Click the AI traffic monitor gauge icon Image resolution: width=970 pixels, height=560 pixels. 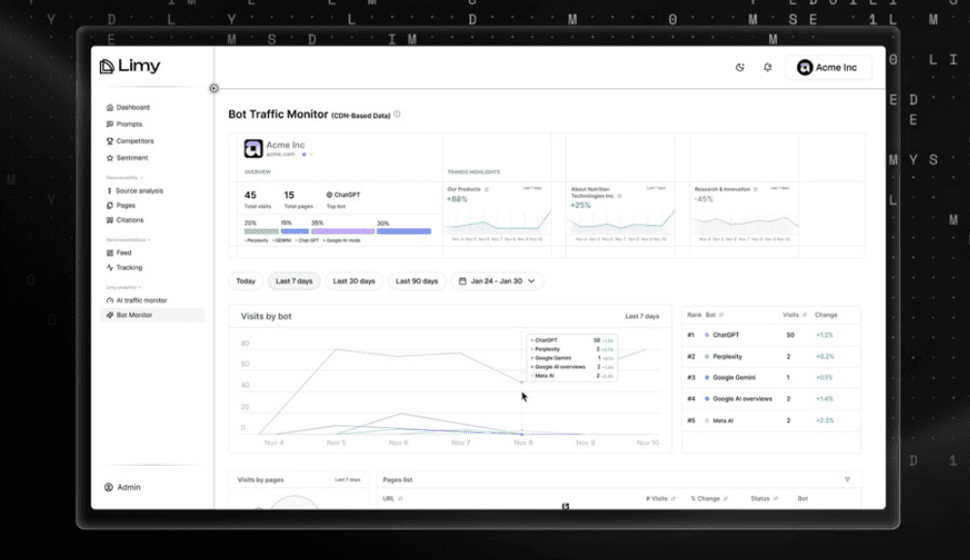point(110,301)
